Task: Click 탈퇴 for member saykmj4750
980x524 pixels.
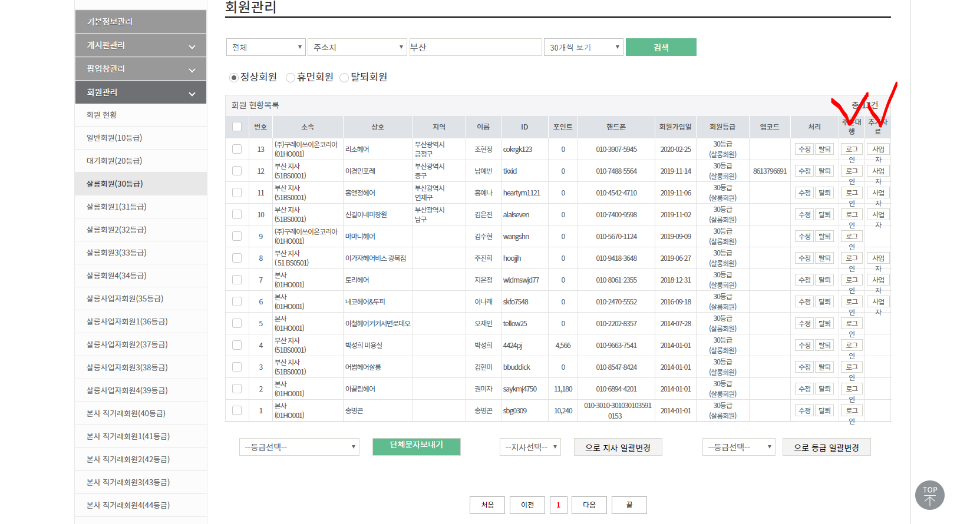Action: (x=824, y=389)
